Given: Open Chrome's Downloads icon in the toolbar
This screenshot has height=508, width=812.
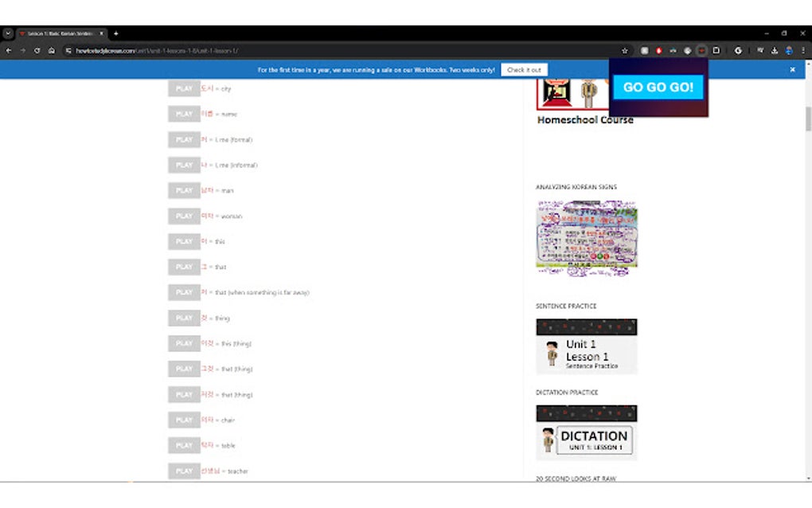Looking at the screenshot, I should tap(774, 49).
